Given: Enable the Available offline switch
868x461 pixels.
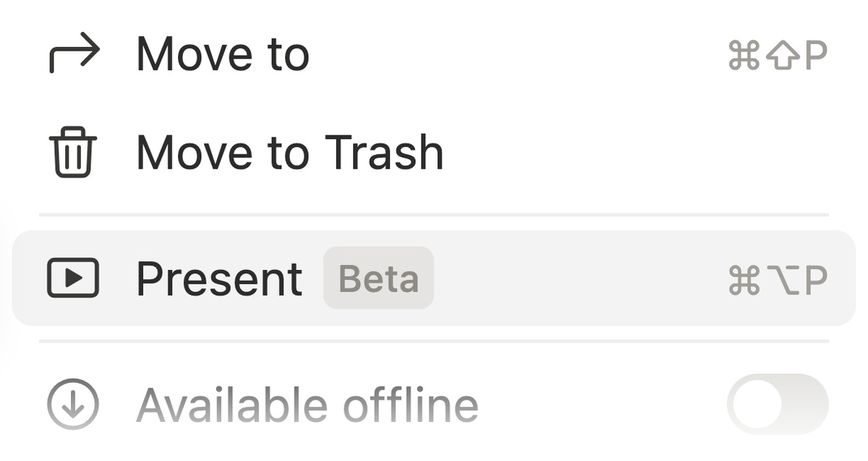Looking at the screenshot, I should point(777,404).
